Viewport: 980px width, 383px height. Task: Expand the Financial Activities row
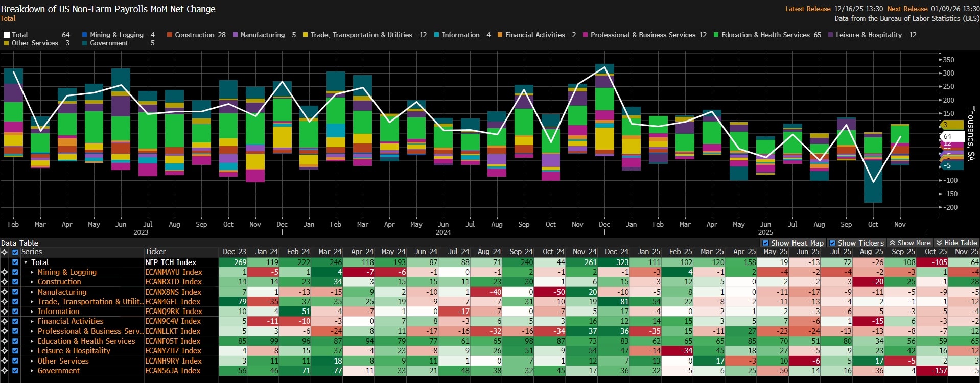pyautogui.click(x=32, y=321)
